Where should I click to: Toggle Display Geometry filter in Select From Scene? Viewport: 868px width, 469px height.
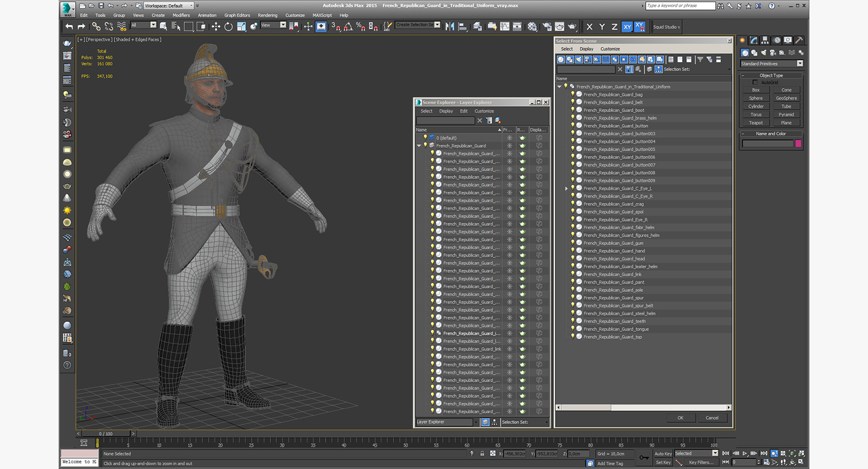[x=561, y=59]
